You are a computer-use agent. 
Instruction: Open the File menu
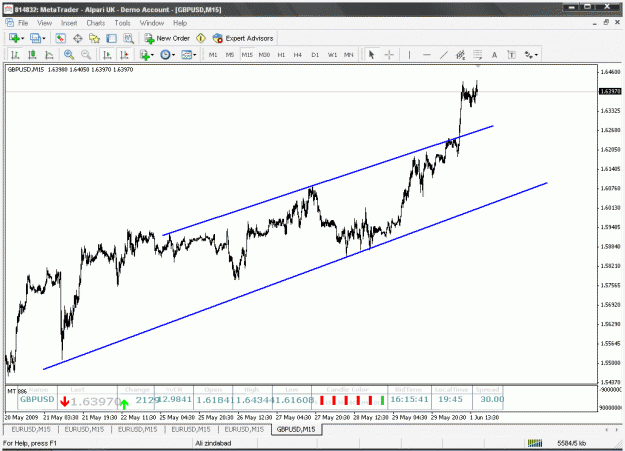click(23, 23)
